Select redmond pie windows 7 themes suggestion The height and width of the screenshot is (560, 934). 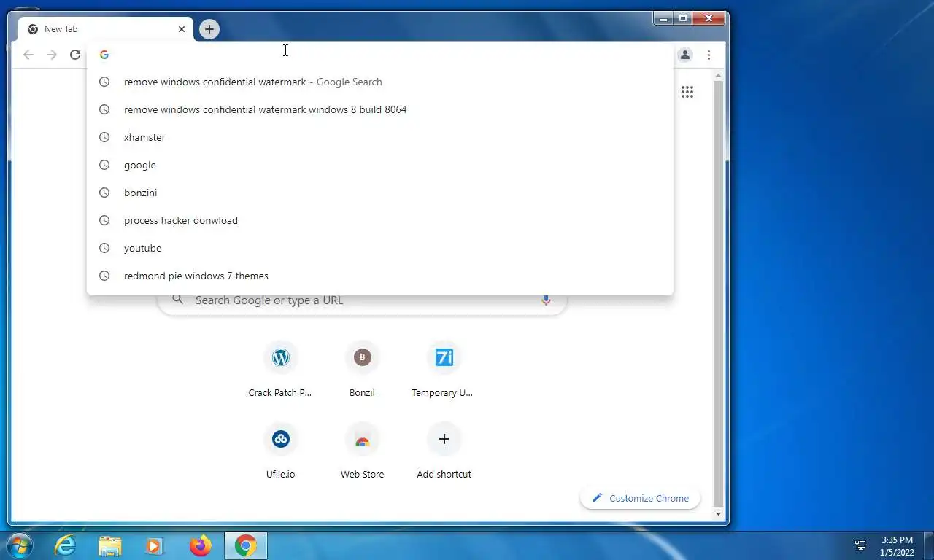tap(380, 276)
